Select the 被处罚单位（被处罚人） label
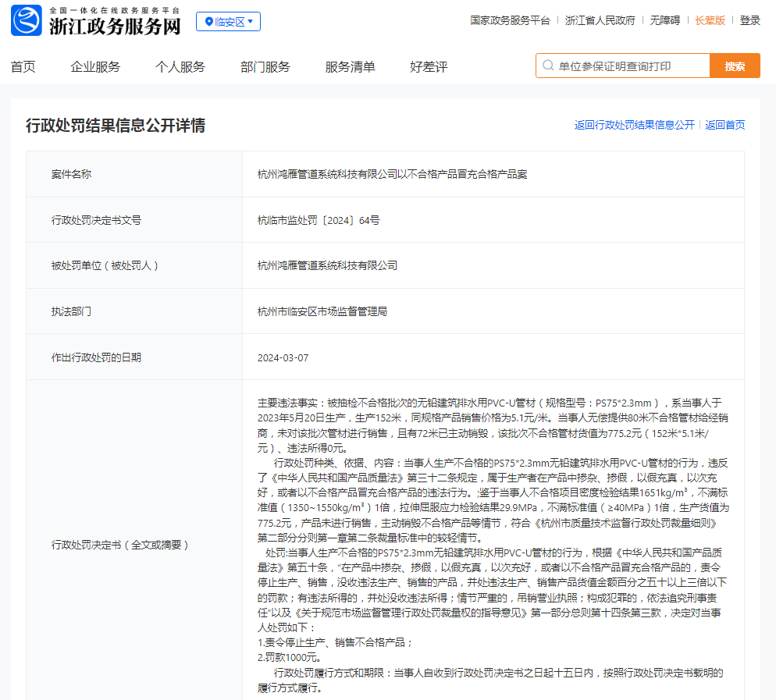Viewport: 776px width, 700px height. [x=105, y=265]
